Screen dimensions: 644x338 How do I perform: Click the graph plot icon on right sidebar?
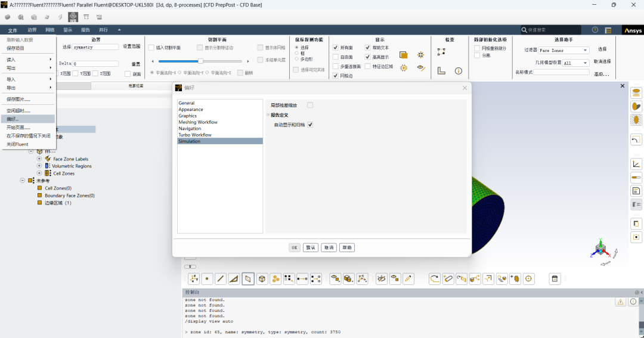click(x=636, y=165)
